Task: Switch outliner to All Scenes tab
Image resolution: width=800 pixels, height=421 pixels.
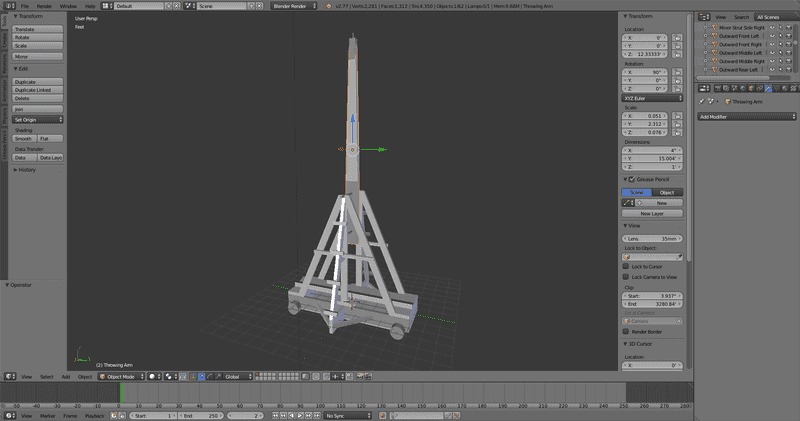Action: click(769, 17)
